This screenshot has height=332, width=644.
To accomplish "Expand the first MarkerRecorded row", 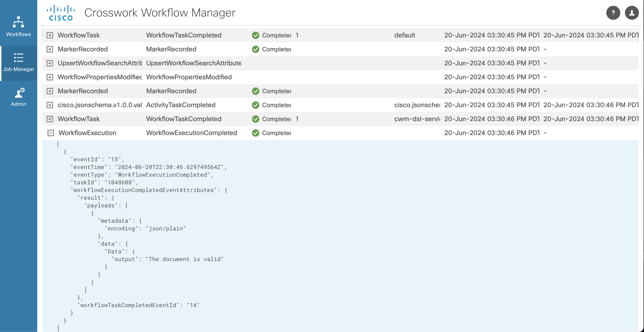I will point(50,49).
